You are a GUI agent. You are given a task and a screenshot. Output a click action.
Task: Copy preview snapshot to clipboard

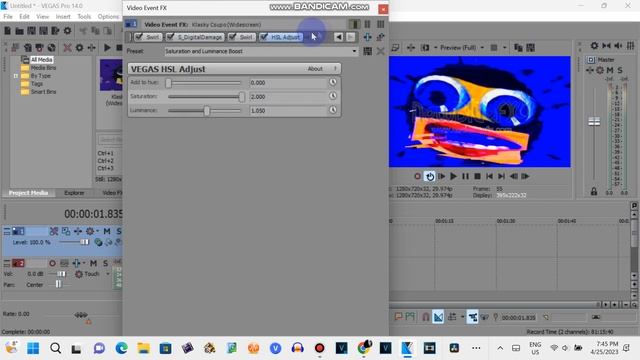[x=518, y=48]
